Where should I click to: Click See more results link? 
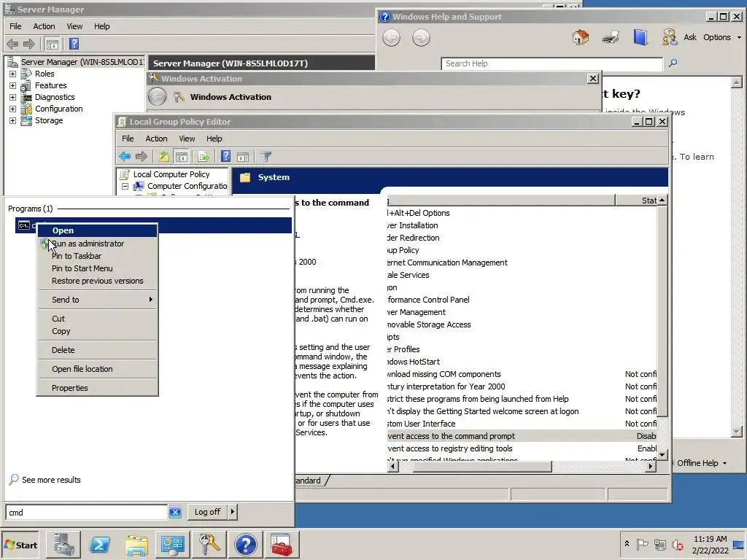[51, 480]
